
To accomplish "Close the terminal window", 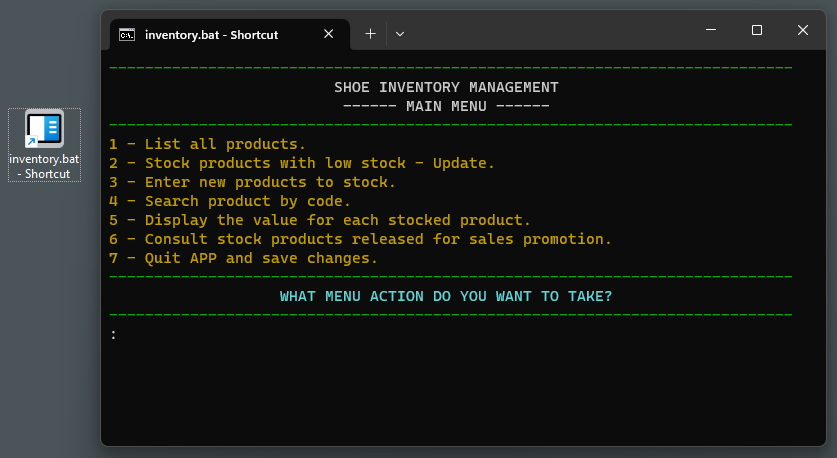I will click(x=803, y=30).
